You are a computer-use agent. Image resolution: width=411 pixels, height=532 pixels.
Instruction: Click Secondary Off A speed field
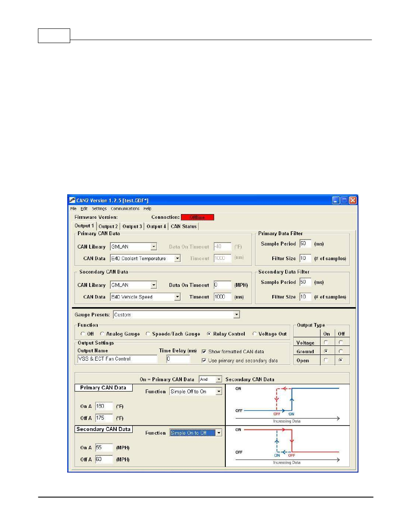click(104, 459)
